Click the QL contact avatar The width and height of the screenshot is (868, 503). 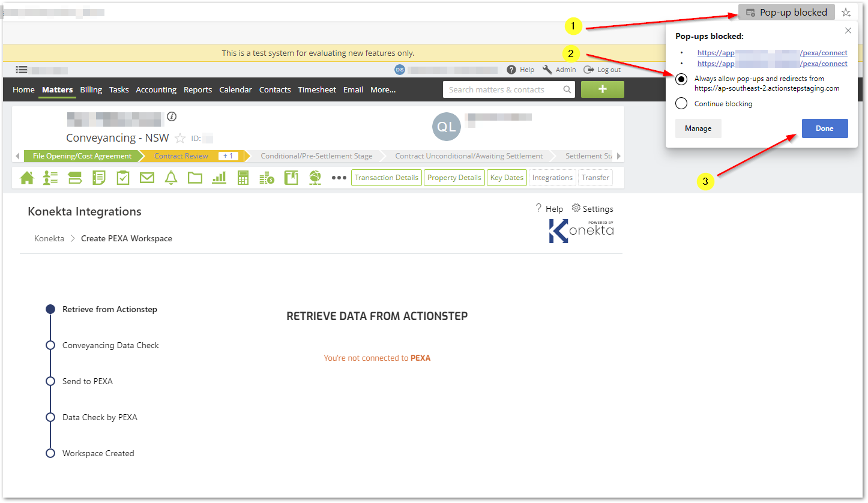[447, 127]
